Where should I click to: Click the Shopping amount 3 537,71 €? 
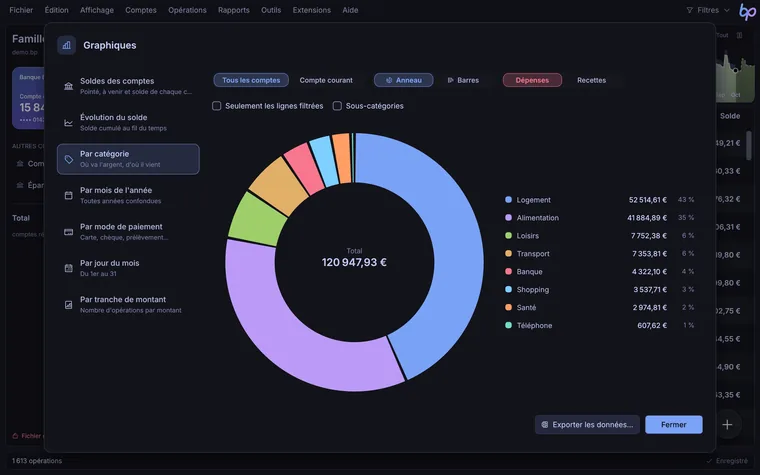pyautogui.click(x=650, y=289)
